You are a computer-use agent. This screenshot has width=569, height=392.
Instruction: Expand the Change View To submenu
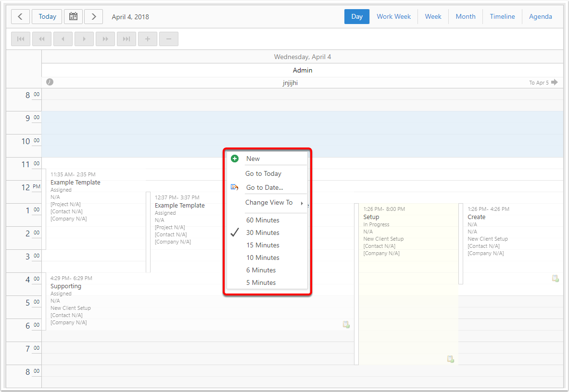[267, 203]
